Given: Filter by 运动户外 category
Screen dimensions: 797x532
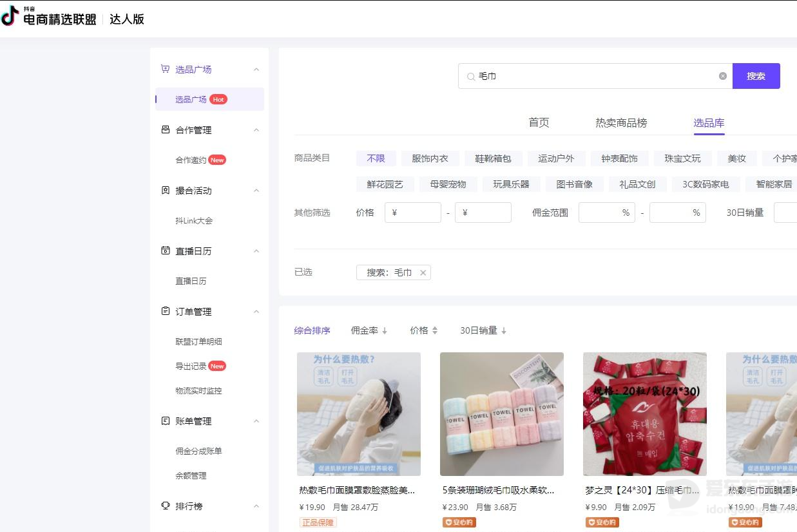Looking at the screenshot, I should (x=556, y=158).
